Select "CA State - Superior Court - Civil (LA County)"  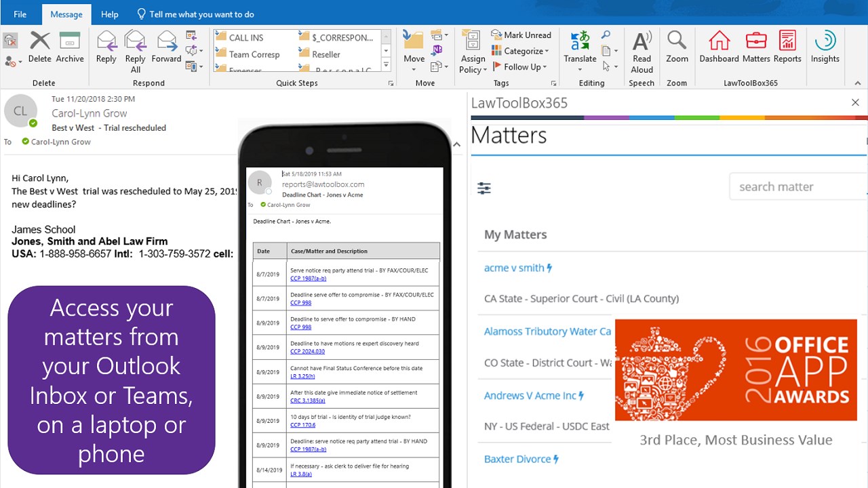pos(581,298)
